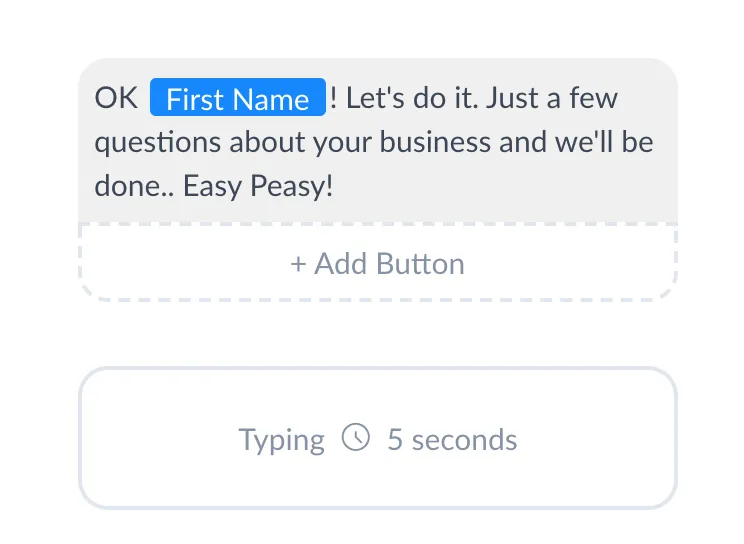This screenshot has width=744, height=544.
Task: Click the plus sign before Add Button
Action: tap(298, 264)
